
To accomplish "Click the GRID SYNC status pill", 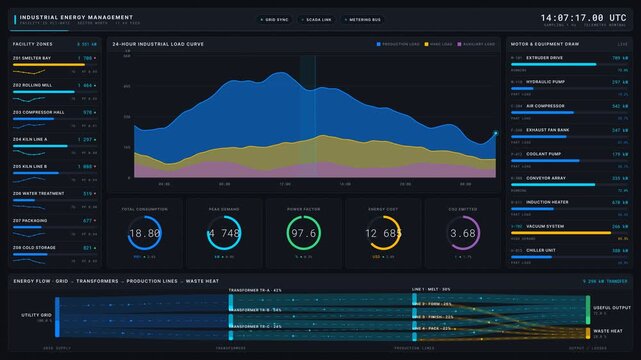I will (x=274, y=20).
